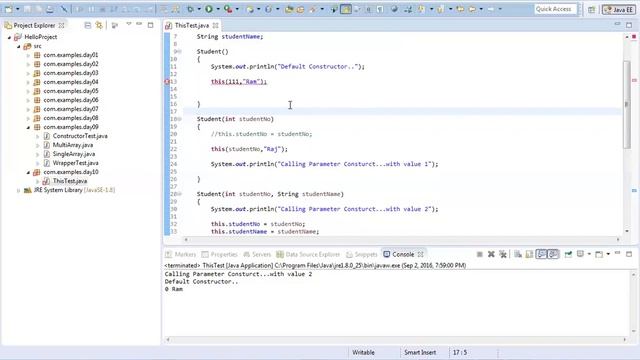
Task: Click the New file toolbar icon
Action: (8, 9)
